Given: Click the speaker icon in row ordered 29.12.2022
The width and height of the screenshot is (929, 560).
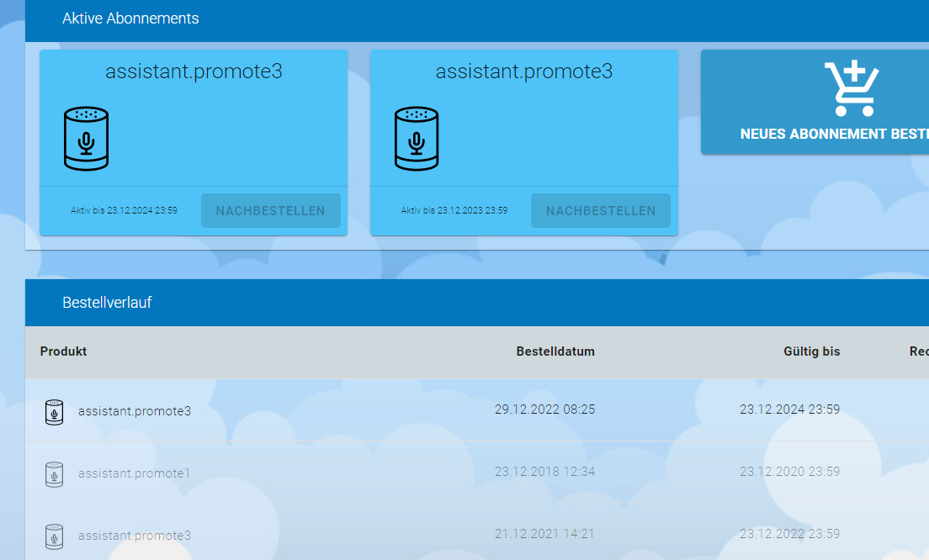Looking at the screenshot, I should 55,412.
